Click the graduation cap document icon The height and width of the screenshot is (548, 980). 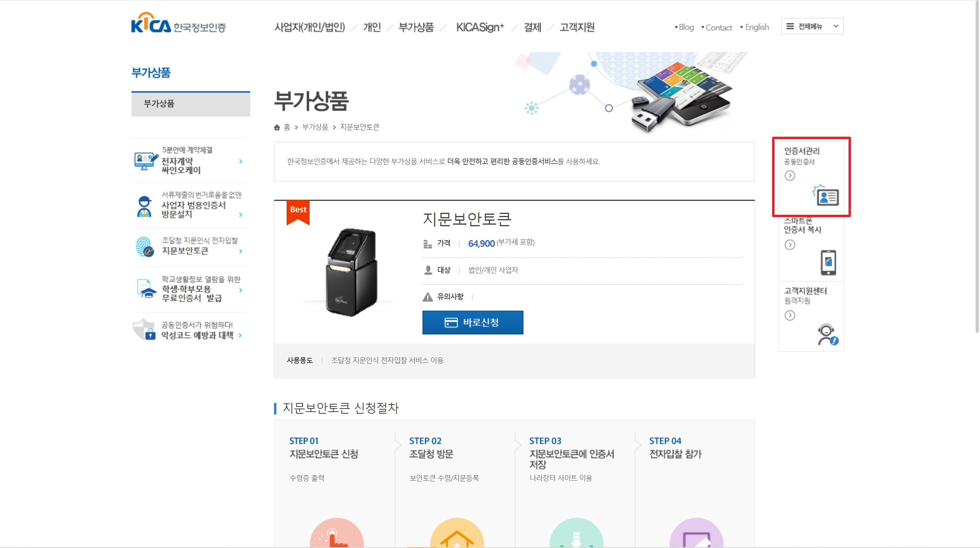(x=146, y=289)
